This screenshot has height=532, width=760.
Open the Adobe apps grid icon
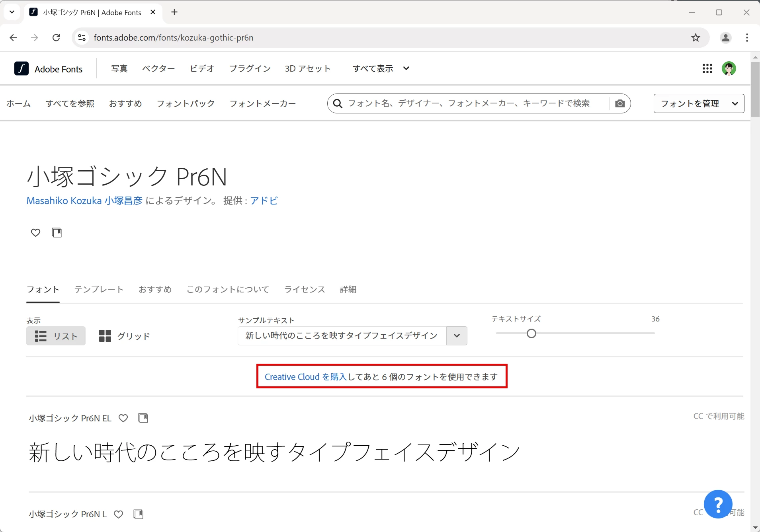click(x=707, y=68)
